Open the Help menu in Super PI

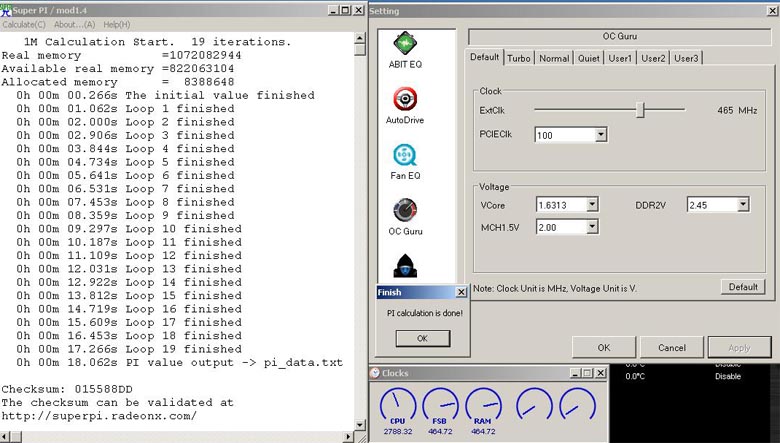click(117, 24)
